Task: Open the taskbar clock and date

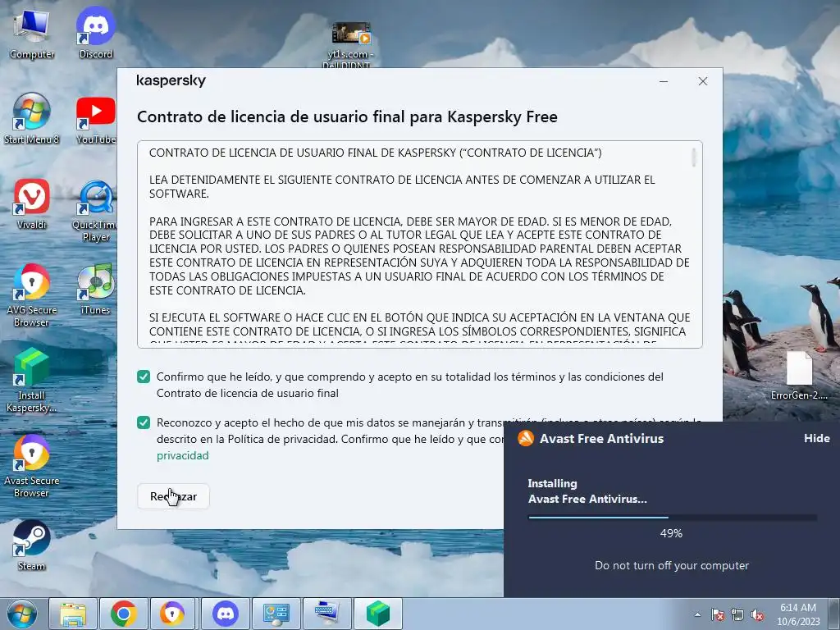Action: tap(798, 614)
